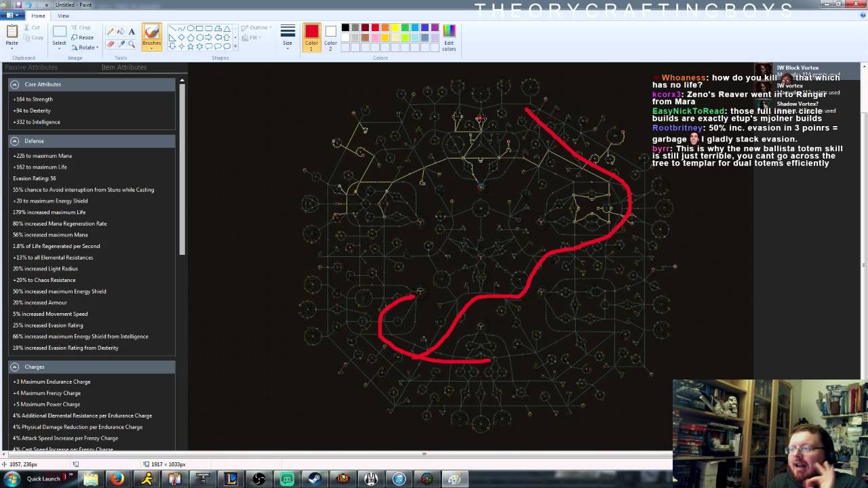Pick the purple color swatch
Screen dimensions: 868x488
coord(435,28)
